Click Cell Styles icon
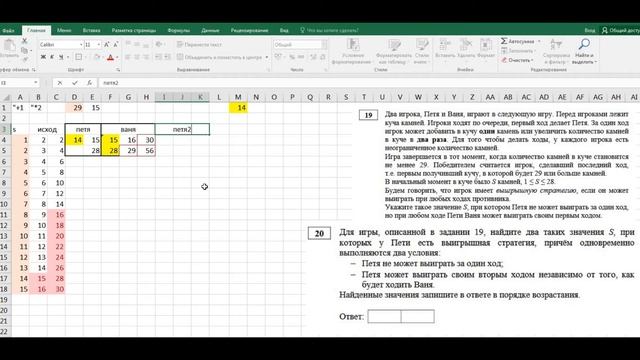 (422, 44)
